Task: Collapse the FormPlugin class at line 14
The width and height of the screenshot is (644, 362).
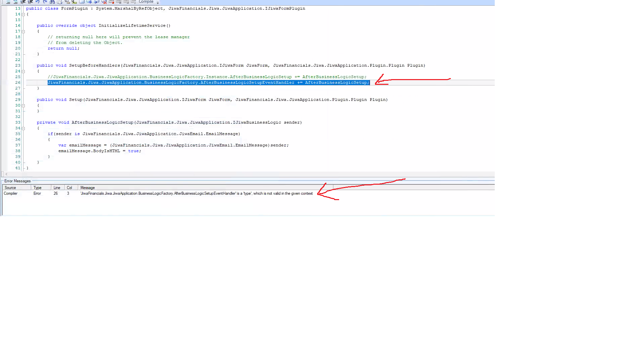Action: click(x=23, y=14)
